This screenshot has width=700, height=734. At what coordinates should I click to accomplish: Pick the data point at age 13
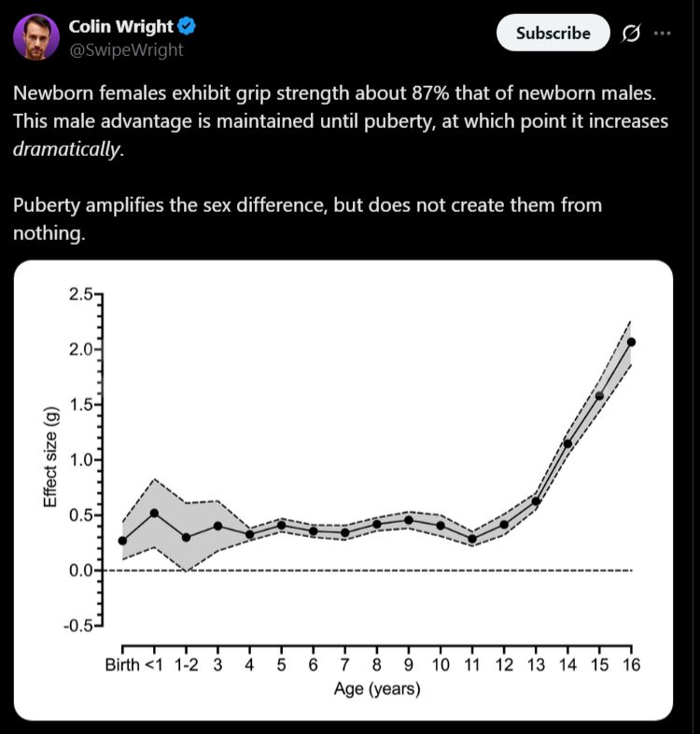click(x=536, y=501)
